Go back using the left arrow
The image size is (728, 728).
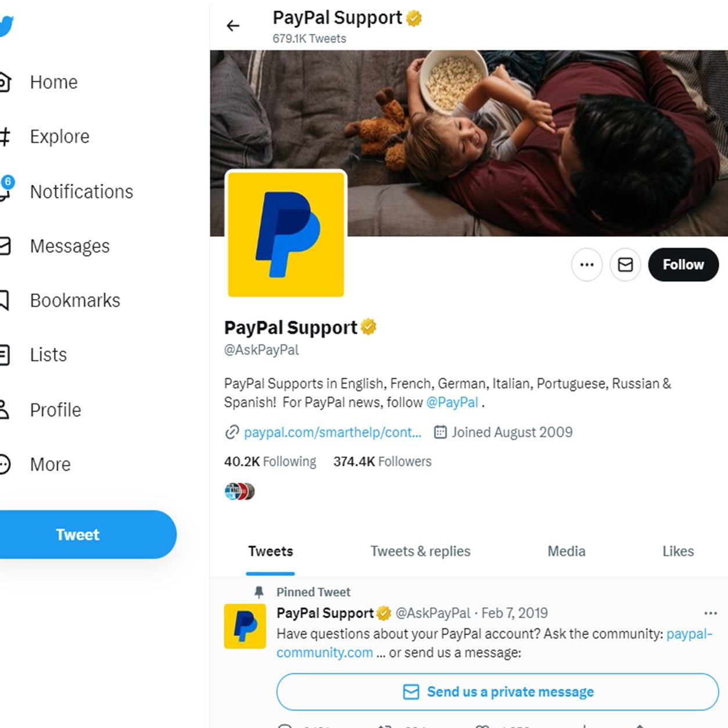pyautogui.click(x=233, y=26)
